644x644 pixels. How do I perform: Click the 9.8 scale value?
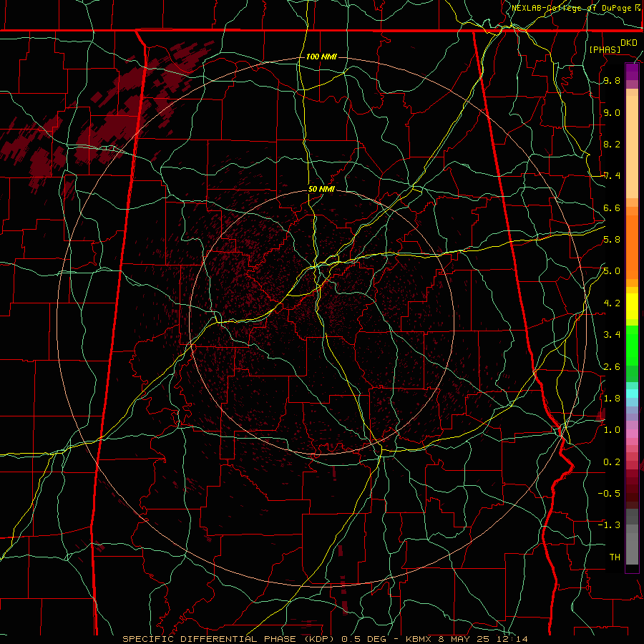[x=612, y=81]
